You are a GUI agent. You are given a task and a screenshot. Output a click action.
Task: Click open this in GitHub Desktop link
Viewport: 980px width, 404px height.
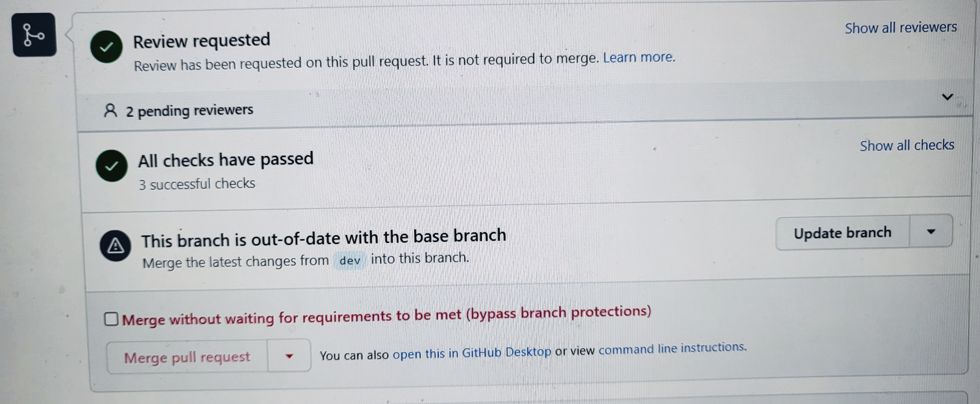(x=472, y=353)
